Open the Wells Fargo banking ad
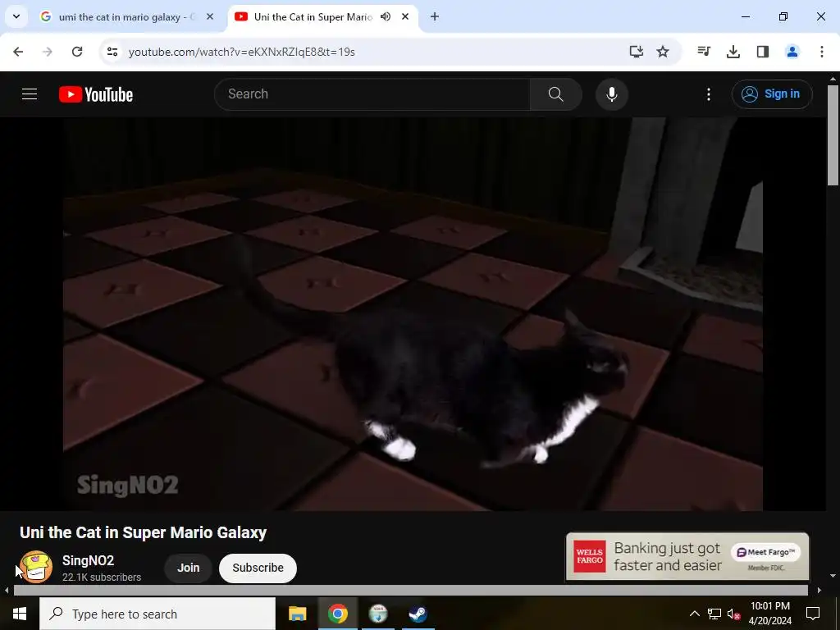 click(x=687, y=556)
